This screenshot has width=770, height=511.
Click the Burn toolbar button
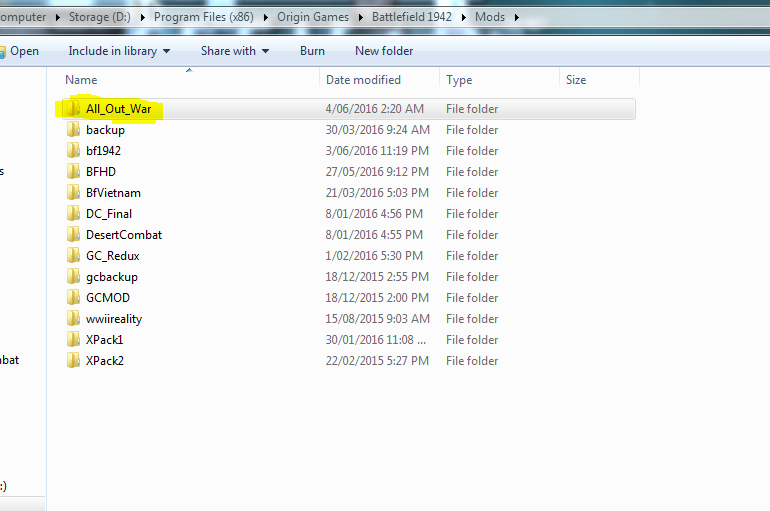click(x=312, y=51)
